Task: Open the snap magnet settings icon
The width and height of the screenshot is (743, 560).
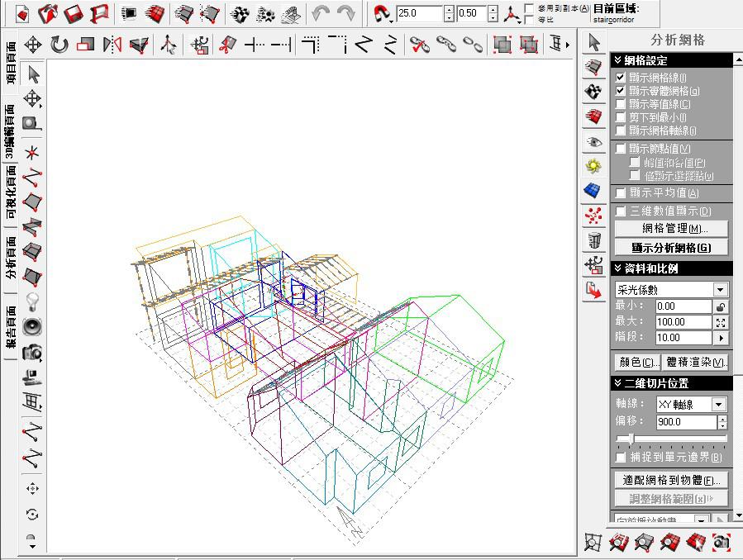Action: [381, 13]
